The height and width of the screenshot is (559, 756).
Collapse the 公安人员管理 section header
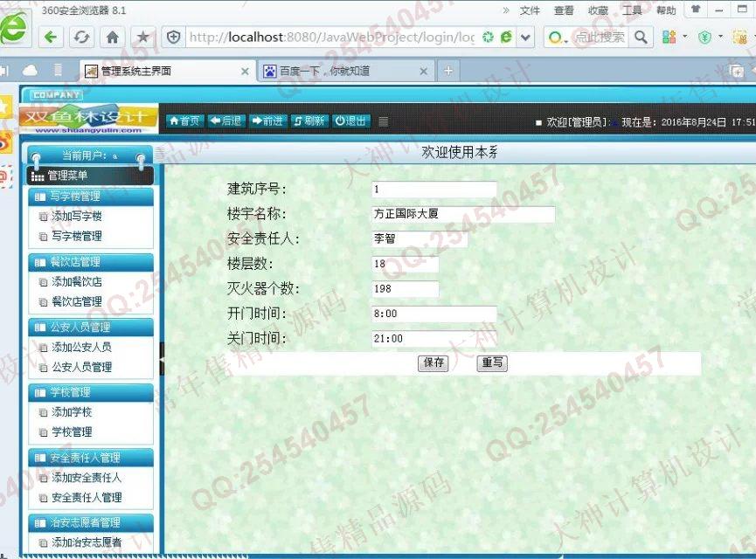(90, 328)
